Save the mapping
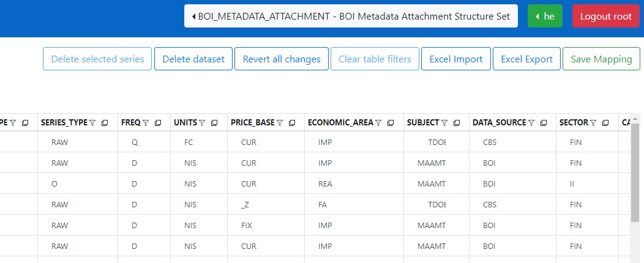Image resolution: width=644 pixels, height=263 pixels. [x=601, y=59]
